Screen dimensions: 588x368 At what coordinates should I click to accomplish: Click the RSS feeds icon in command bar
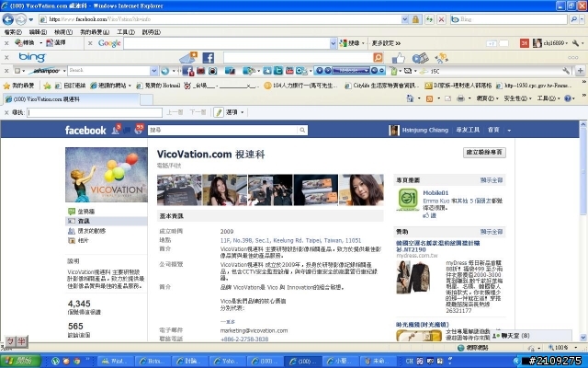tap(429, 98)
